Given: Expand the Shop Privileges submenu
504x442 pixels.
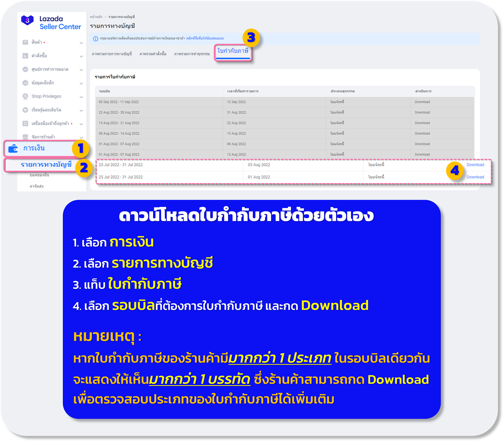Looking at the screenshot, I should [x=81, y=96].
